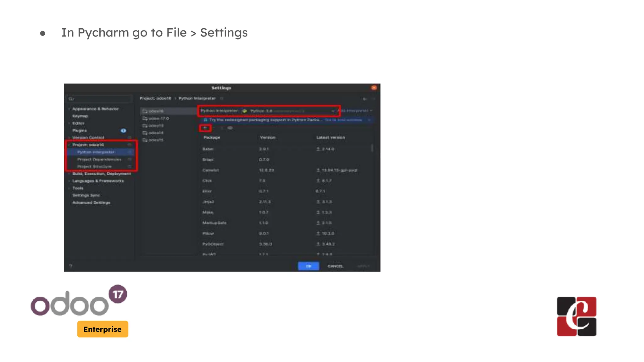Sort by the Package column header

click(212, 138)
